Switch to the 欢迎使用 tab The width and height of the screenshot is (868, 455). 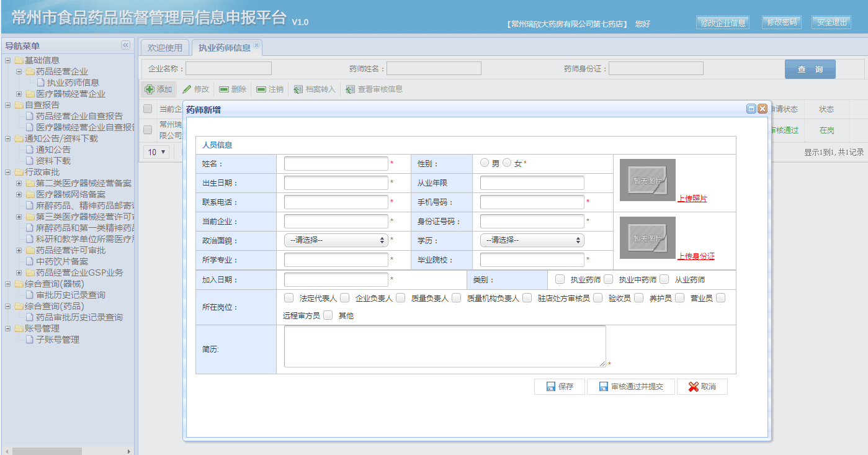(x=165, y=48)
